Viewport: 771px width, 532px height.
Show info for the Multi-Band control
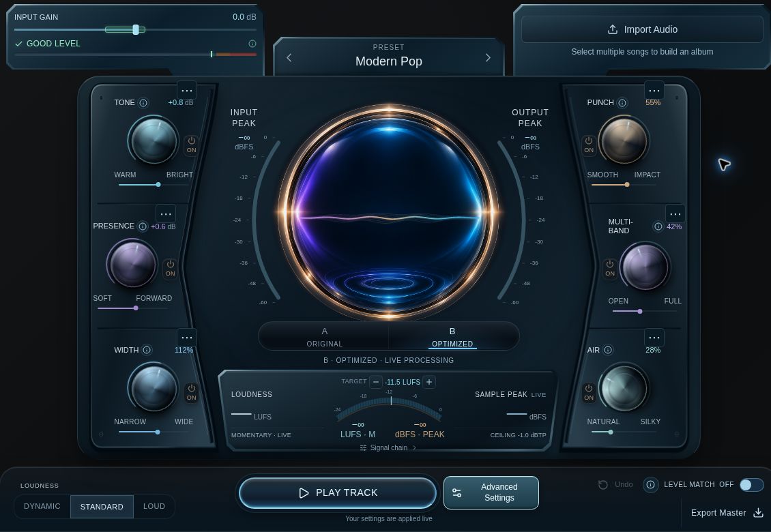point(658,226)
